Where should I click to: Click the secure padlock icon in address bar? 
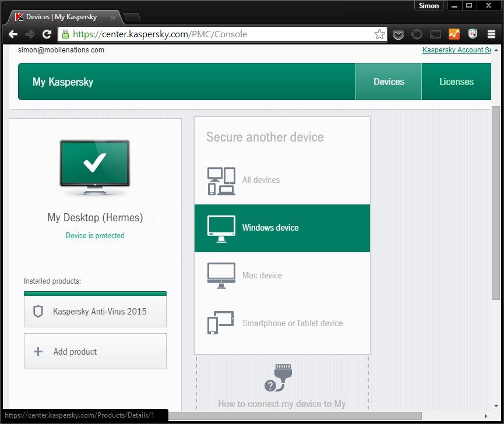(65, 34)
